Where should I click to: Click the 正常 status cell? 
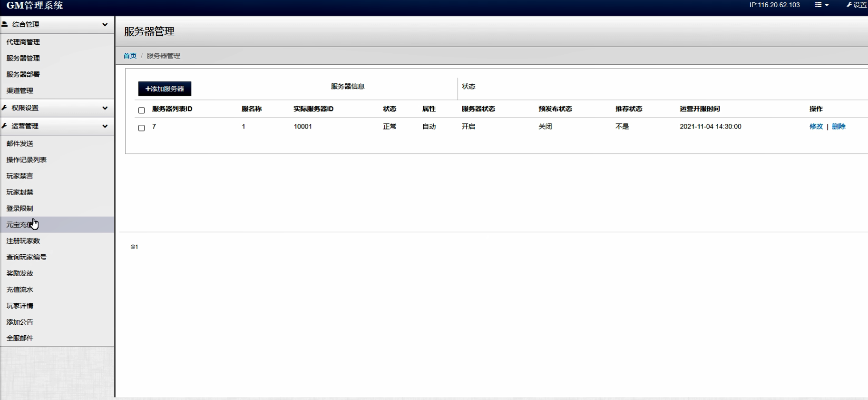[x=390, y=126]
